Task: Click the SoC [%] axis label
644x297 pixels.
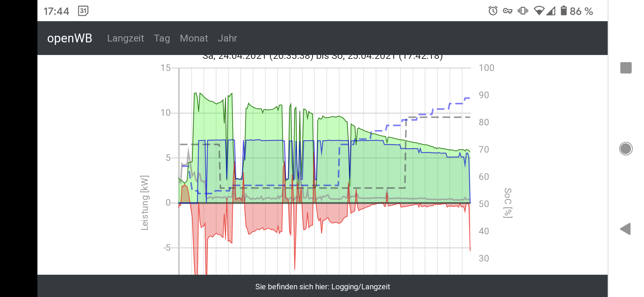Action: click(x=508, y=203)
